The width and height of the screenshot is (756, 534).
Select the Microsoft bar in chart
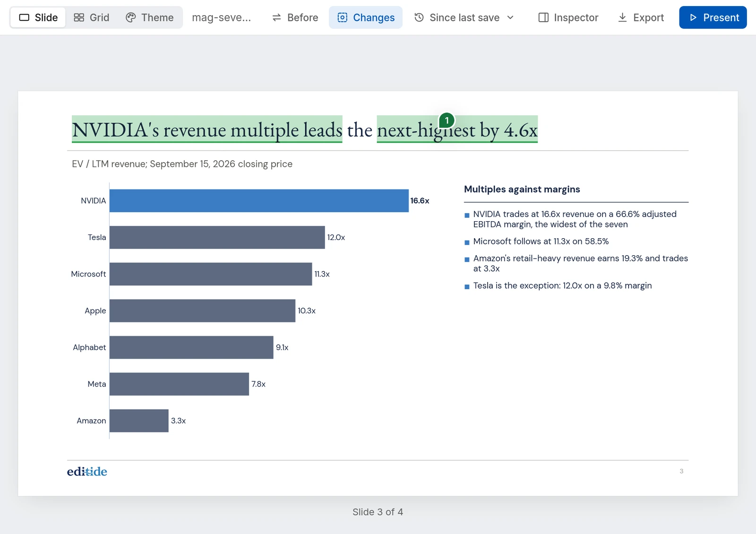(x=211, y=274)
